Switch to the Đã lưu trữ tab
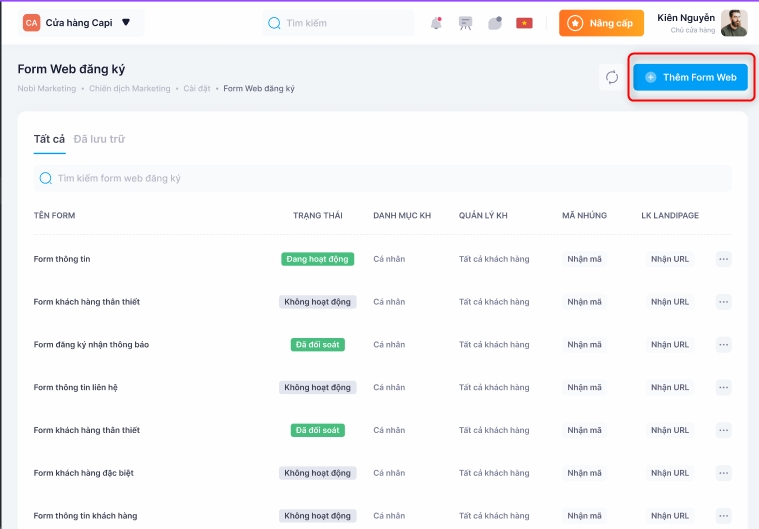759x529 pixels. click(x=99, y=139)
